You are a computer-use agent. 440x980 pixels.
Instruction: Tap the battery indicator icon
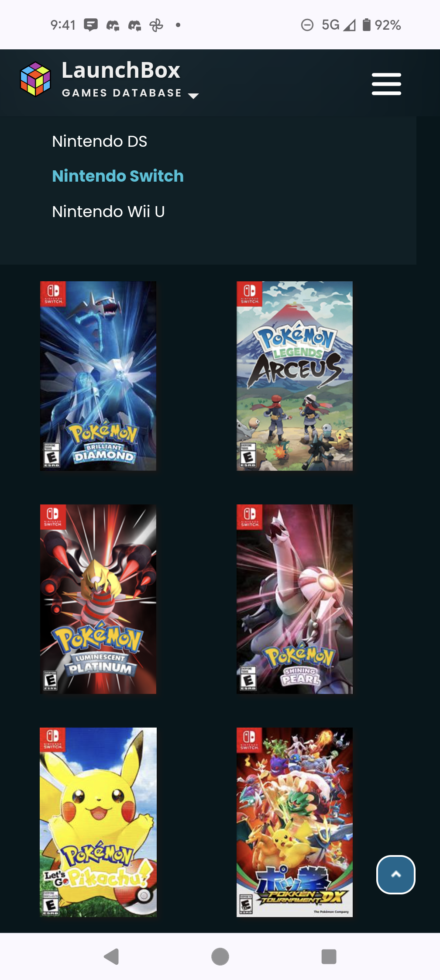coord(367,25)
